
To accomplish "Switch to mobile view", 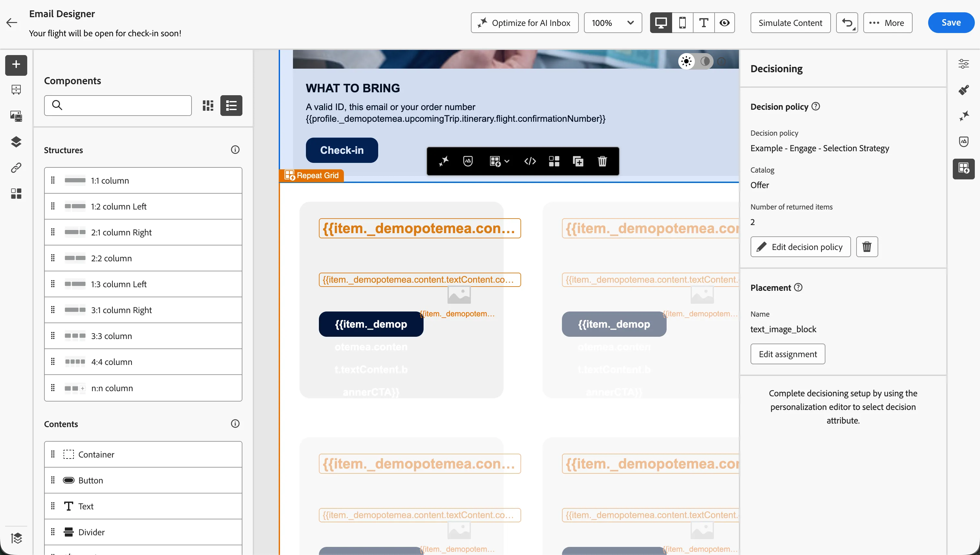I will coord(682,23).
